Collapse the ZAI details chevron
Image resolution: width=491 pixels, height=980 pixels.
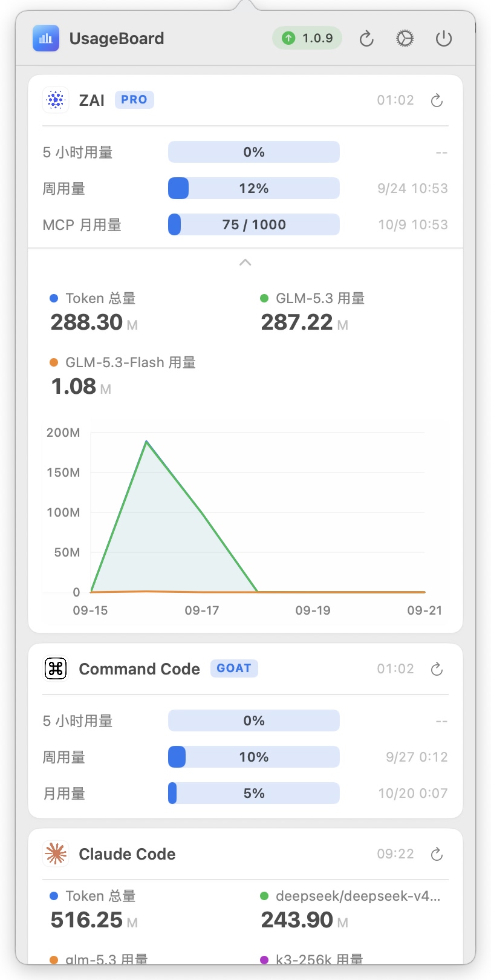click(x=245, y=263)
